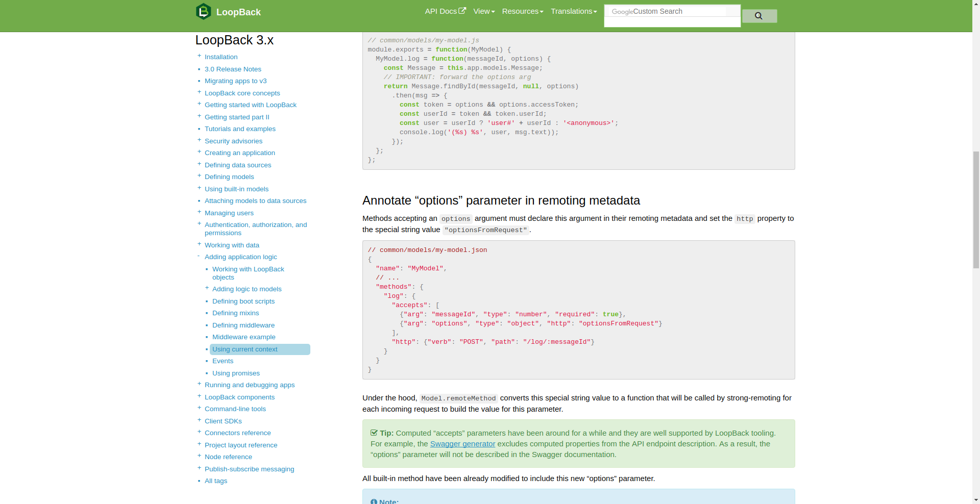The image size is (980, 504).
Task: Open Attaching models to data sources
Action: 255,200
